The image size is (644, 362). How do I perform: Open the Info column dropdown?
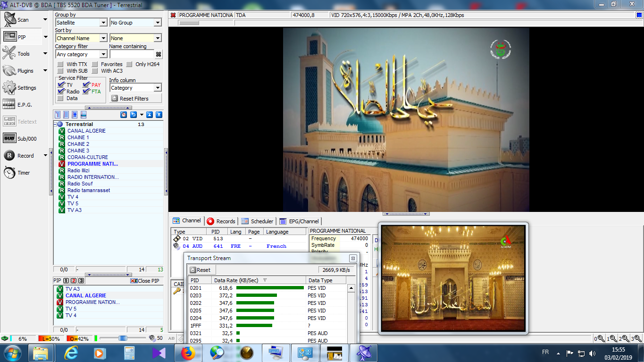[158, 88]
